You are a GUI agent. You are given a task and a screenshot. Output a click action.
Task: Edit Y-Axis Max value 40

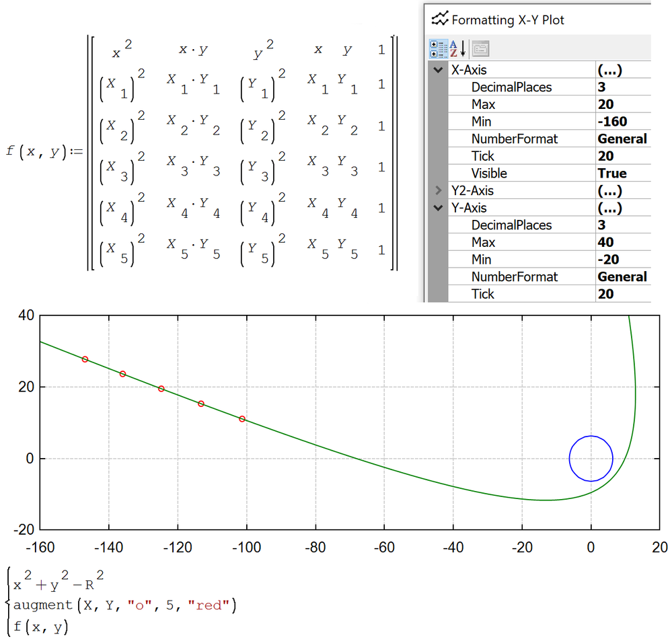point(623,242)
